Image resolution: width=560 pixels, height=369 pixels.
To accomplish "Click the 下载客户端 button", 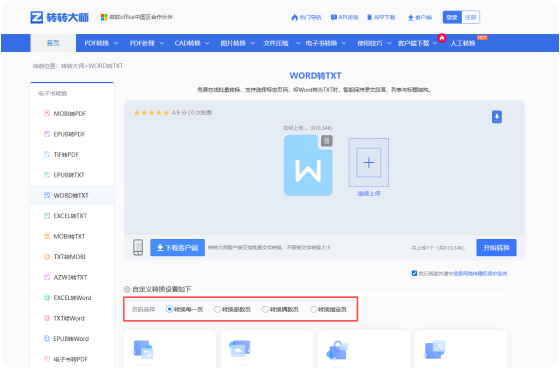I will point(178,248).
